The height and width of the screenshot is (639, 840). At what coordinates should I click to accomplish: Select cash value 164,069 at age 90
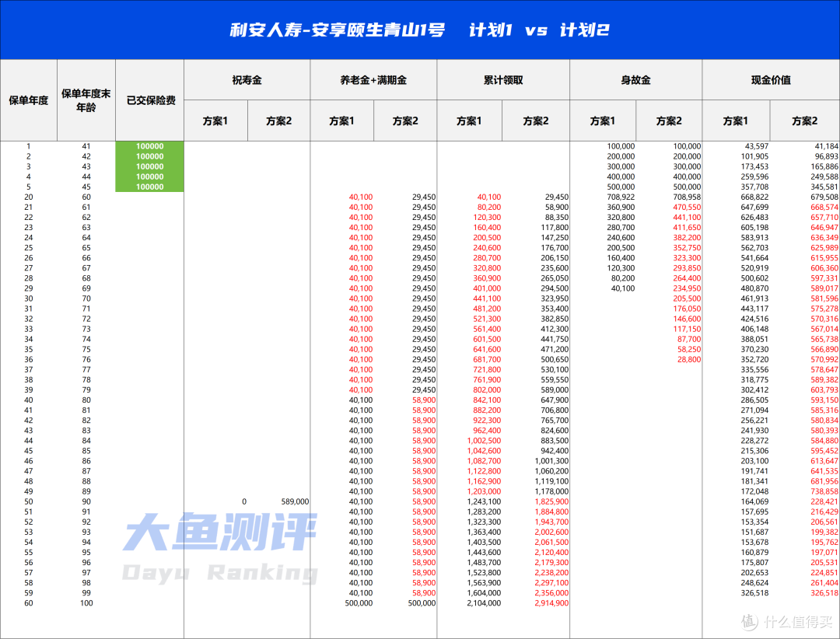(x=754, y=502)
